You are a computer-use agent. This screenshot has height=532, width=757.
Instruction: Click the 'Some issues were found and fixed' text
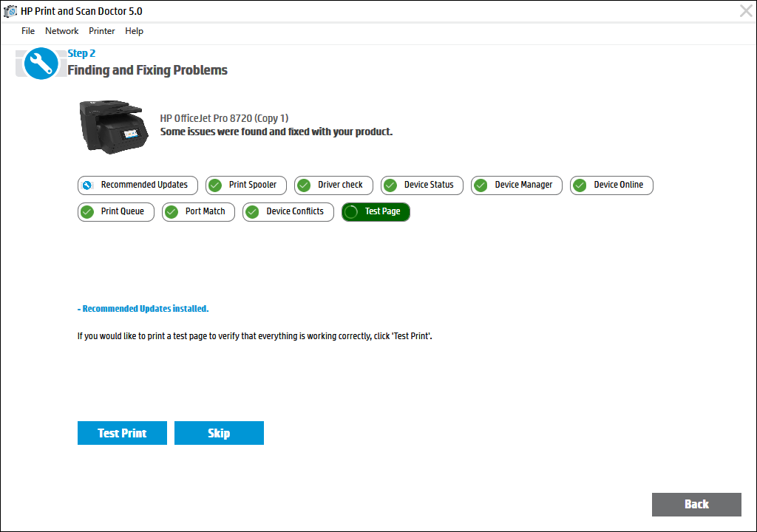coord(276,132)
